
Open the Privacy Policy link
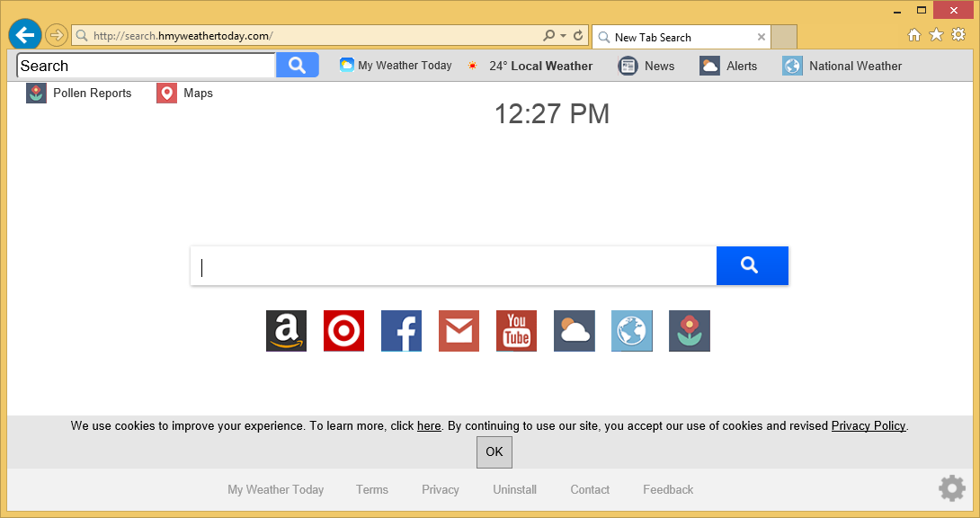point(868,426)
